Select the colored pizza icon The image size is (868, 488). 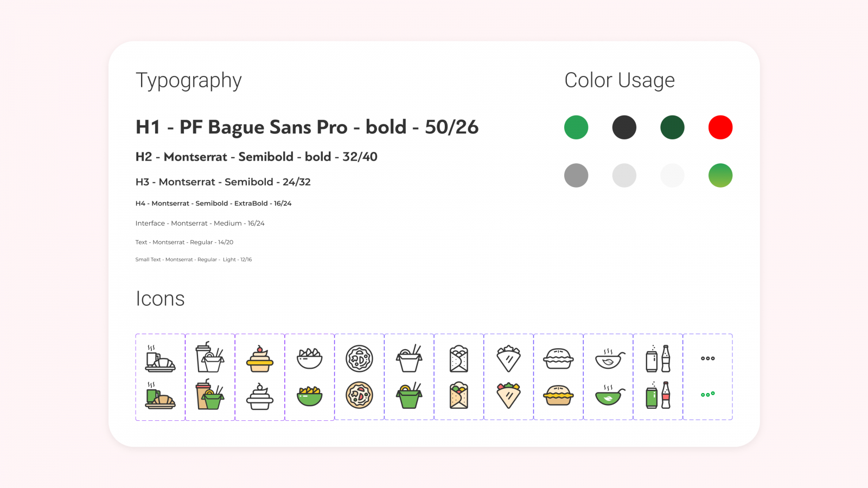(360, 395)
